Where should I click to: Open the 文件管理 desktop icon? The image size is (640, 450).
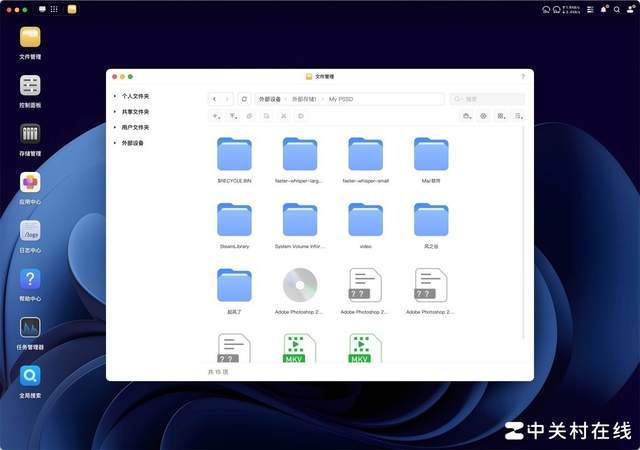pyautogui.click(x=30, y=37)
